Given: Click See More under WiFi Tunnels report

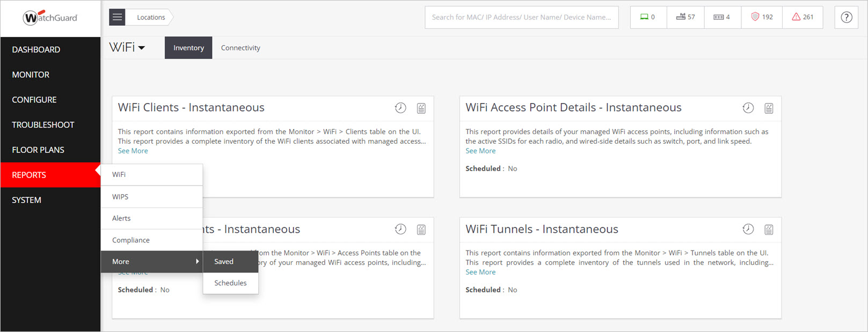Looking at the screenshot, I should pyautogui.click(x=480, y=272).
